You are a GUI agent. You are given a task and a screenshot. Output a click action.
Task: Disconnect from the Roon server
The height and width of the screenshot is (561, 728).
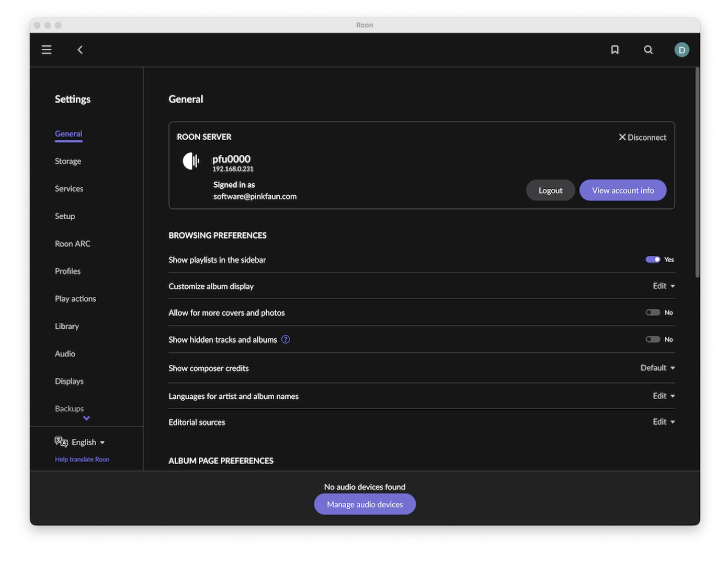tap(642, 137)
